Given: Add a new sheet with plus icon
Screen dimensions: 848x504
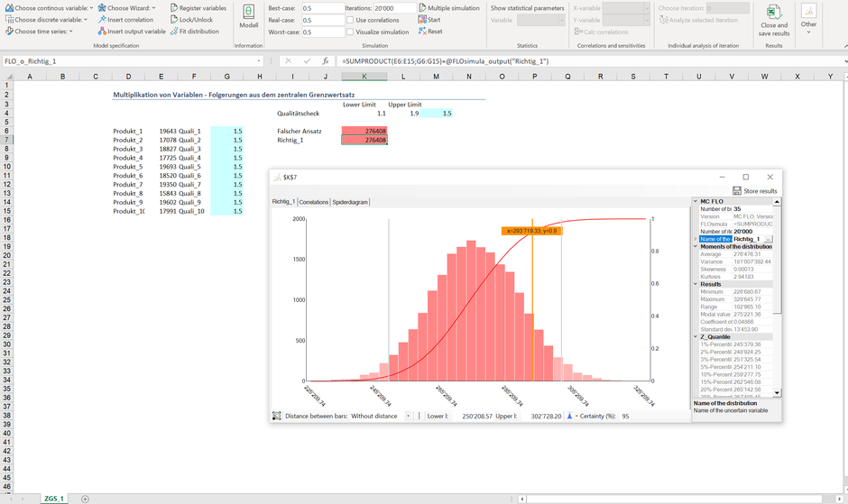Looking at the screenshot, I should (85, 499).
